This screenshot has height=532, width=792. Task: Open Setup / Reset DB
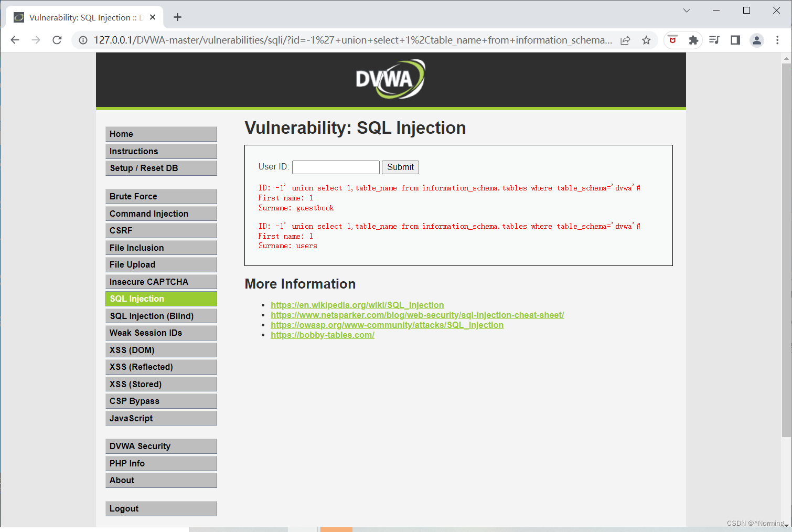pos(161,168)
